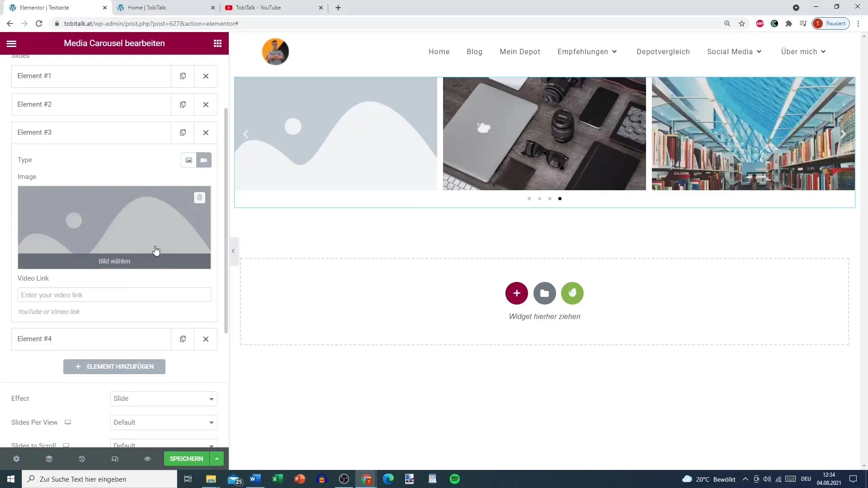Remove Element #2 slide
The width and height of the screenshot is (868, 488).
[x=206, y=104]
